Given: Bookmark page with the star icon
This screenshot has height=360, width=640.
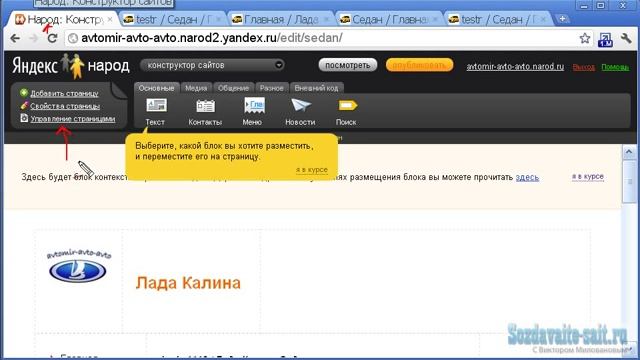Looking at the screenshot, I should click(x=584, y=38).
